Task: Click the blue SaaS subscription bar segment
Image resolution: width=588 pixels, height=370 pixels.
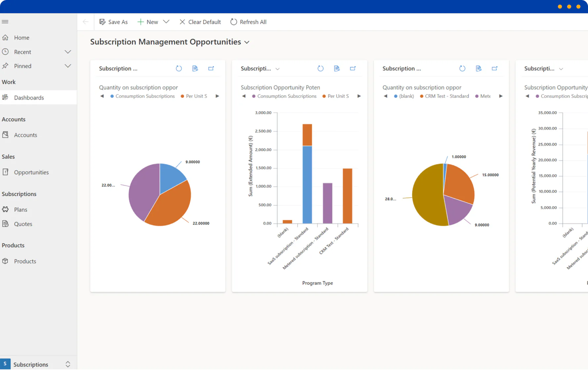Action: [307, 185]
